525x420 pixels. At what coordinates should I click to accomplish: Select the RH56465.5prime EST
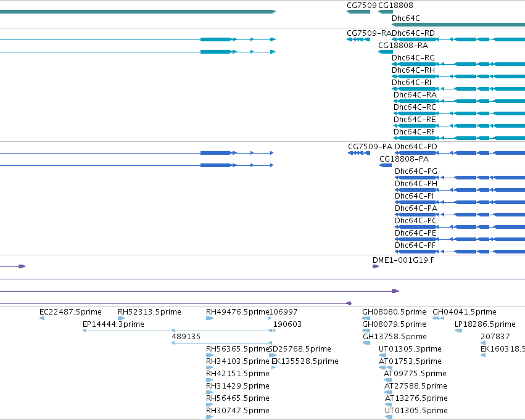pos(210,405)
